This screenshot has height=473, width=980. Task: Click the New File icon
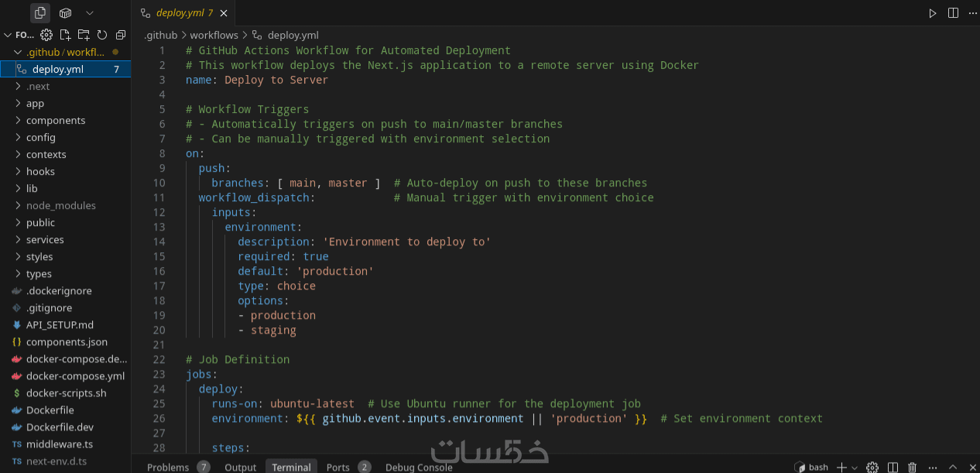click(65, 35)
